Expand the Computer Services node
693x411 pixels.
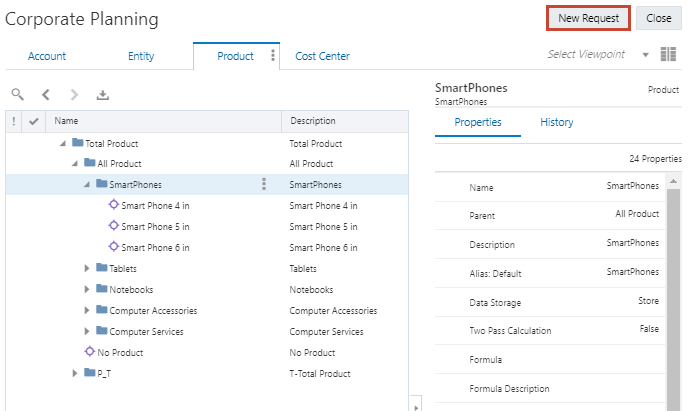click(x=87, y=331)
